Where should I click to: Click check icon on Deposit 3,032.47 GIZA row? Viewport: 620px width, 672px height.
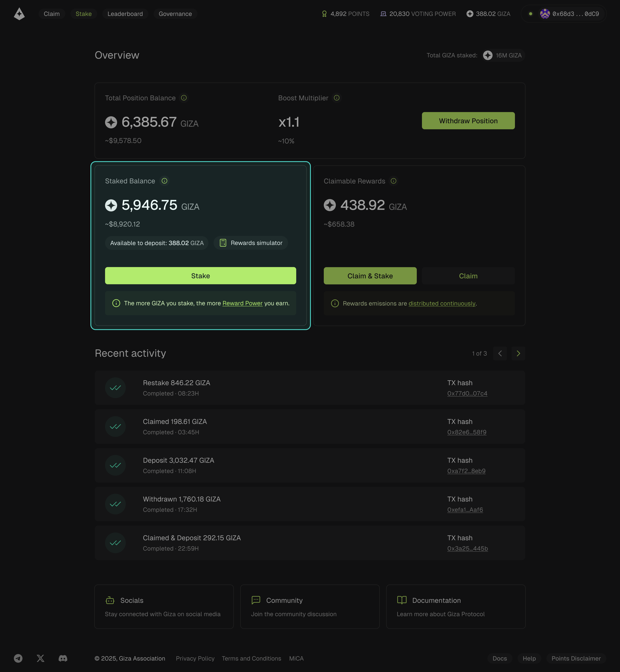pos(115,465)
